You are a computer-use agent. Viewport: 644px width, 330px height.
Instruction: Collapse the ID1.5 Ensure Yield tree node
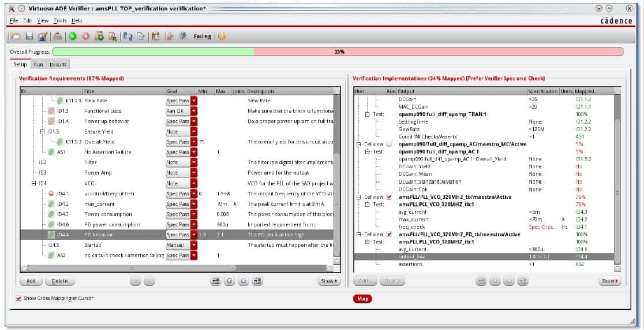pyautogui.click(x=42, y=132)
